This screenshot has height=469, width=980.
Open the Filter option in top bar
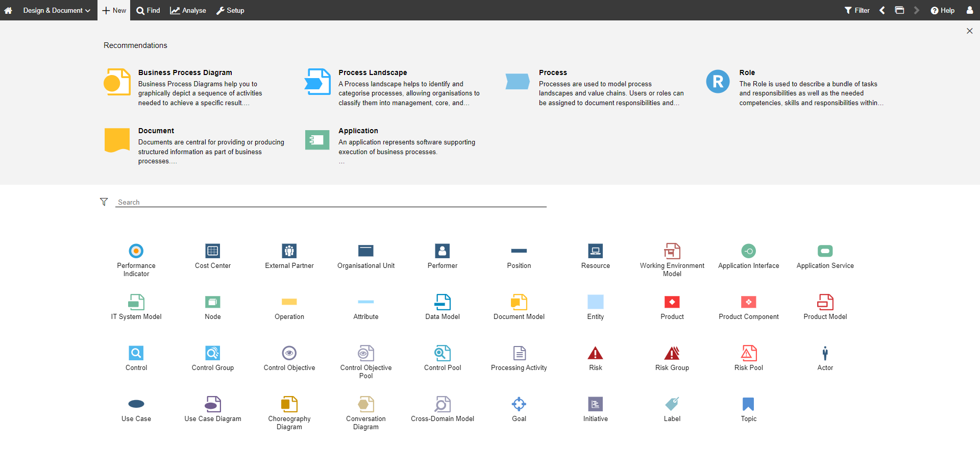coord(857,10)
